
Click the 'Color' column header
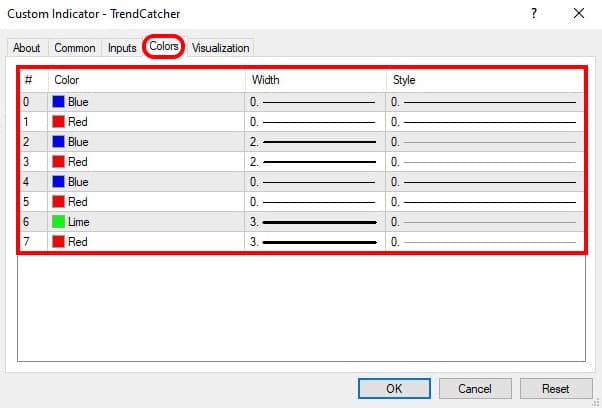(147, 80)
